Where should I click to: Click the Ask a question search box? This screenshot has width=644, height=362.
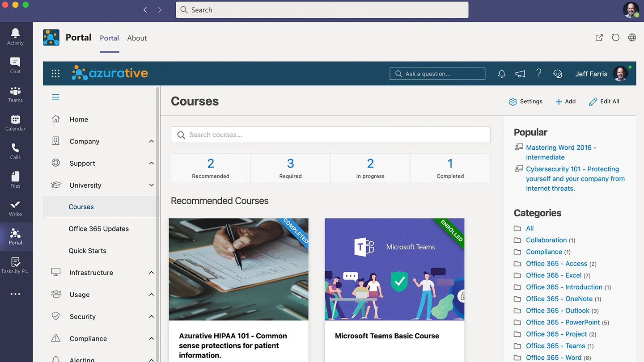(437, 74)
